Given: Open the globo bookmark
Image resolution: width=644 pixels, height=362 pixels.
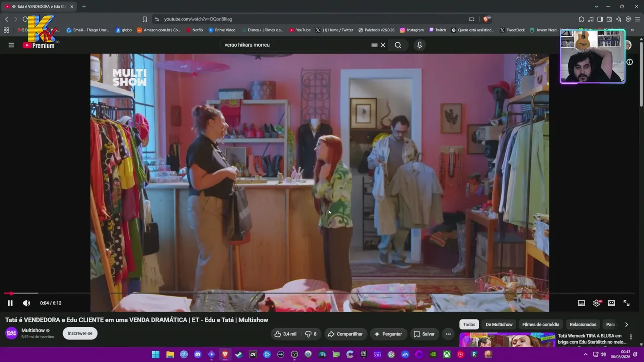Looking at the screenshot, I should coord(124,30).
